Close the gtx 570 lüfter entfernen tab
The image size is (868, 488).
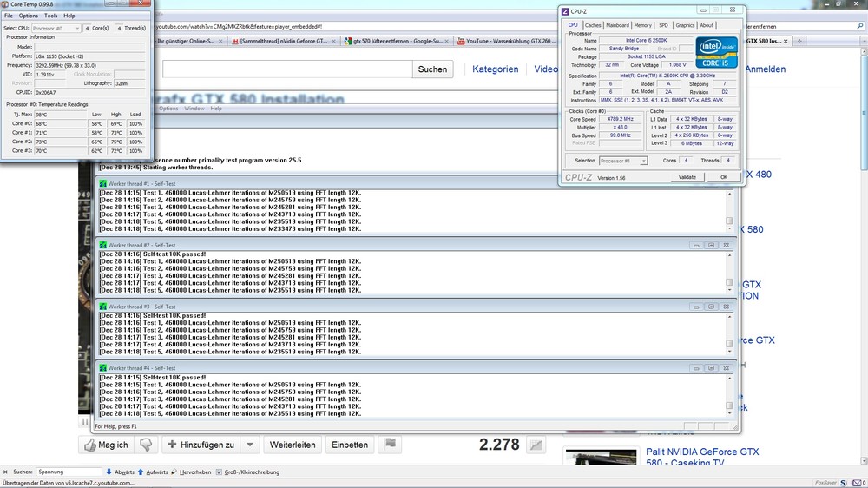click(446, 41)
